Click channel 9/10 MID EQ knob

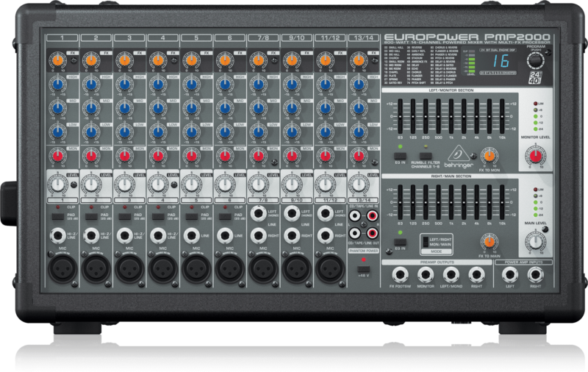291,108
